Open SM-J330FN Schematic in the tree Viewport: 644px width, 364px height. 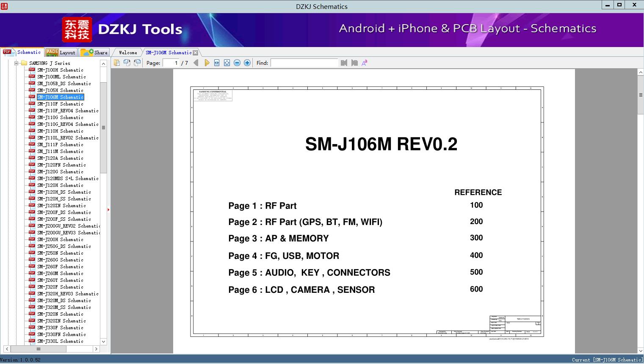point(61,334)
